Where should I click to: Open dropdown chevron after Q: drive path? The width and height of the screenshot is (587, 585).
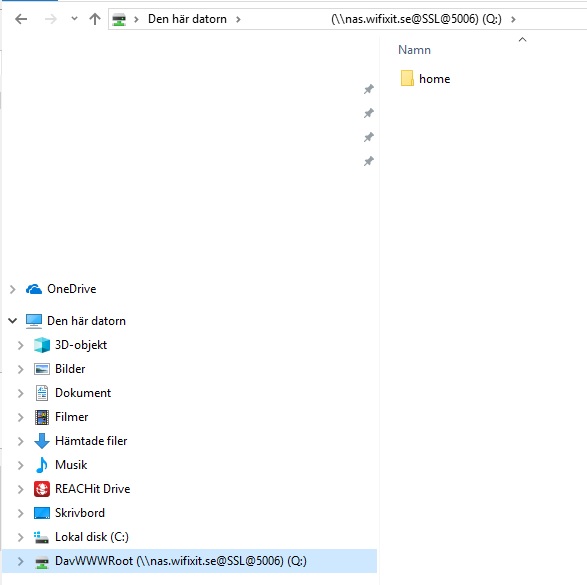coord(513,19)
